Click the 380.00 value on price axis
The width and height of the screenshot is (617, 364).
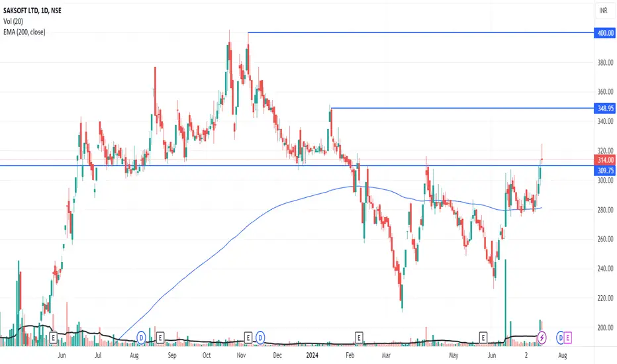click(x=605, y=62)
